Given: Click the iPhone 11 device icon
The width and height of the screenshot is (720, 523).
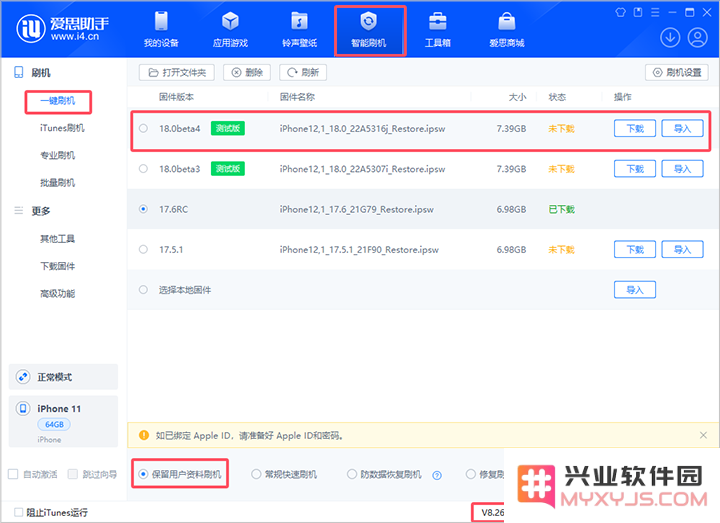Looking at the screenshot, I should tap(23, 408).
